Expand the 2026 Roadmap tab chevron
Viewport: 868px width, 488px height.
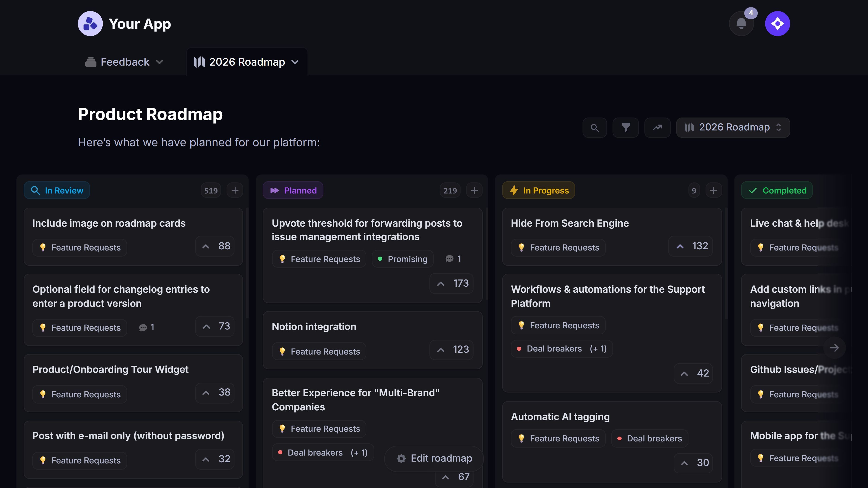pyautogui.click(x=295, y=62)
